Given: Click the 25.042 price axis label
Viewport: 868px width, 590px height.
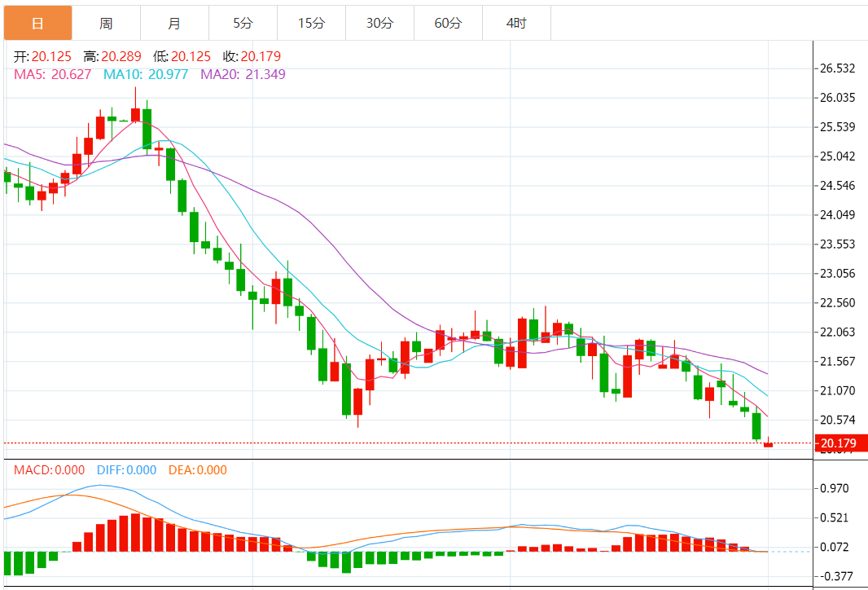Looking at the screenshot, I should click(838, 156).
